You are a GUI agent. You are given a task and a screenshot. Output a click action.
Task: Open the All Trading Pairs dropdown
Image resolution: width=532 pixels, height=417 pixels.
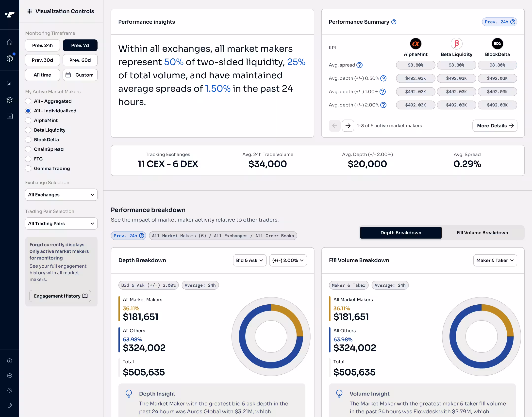click(x=61, y=224)
